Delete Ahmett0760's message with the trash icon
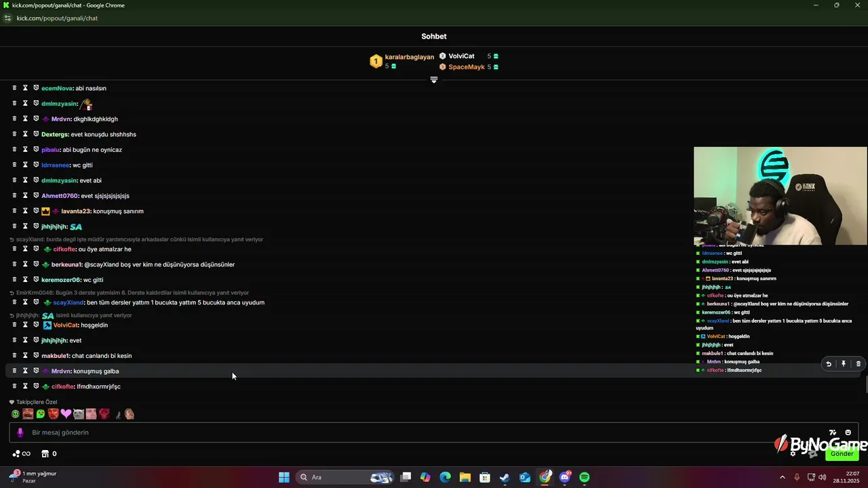 tap(14, 196)
